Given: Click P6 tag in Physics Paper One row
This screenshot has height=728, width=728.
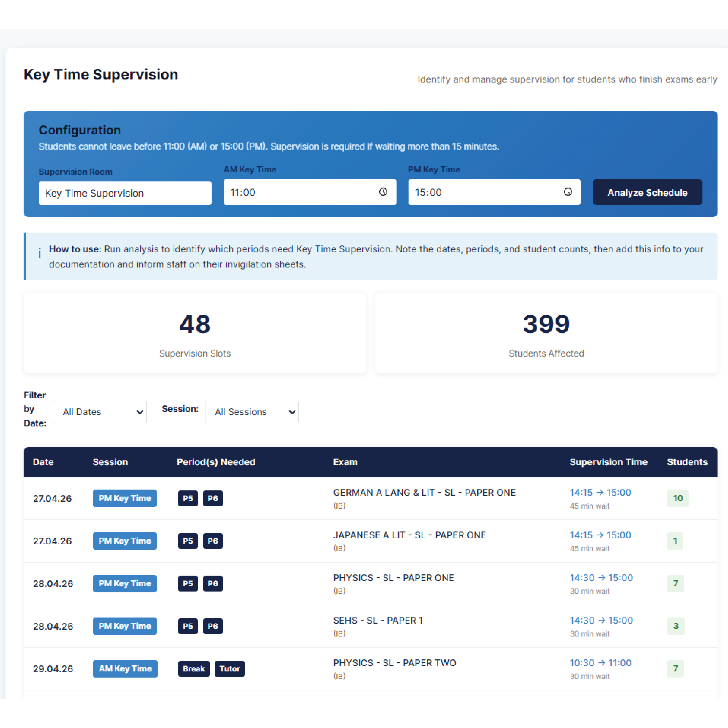Looking at the screenshot, I should 213,583.
